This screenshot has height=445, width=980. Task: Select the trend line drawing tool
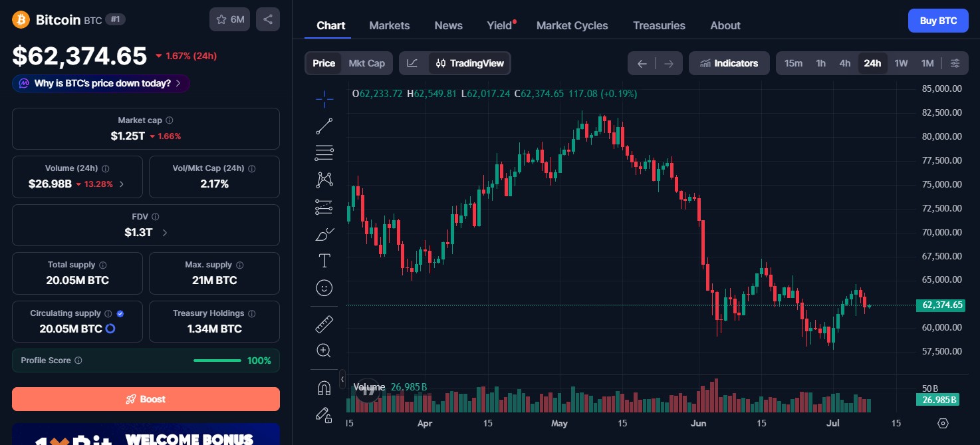click(x=324, y=126)
